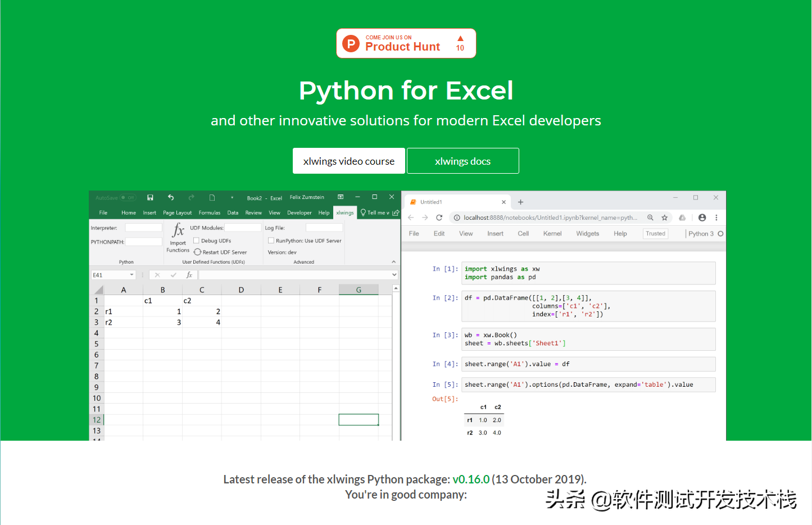Open the Jupyter Widgets menu
This screenshot has width=812, height=525.
[588, 234]
